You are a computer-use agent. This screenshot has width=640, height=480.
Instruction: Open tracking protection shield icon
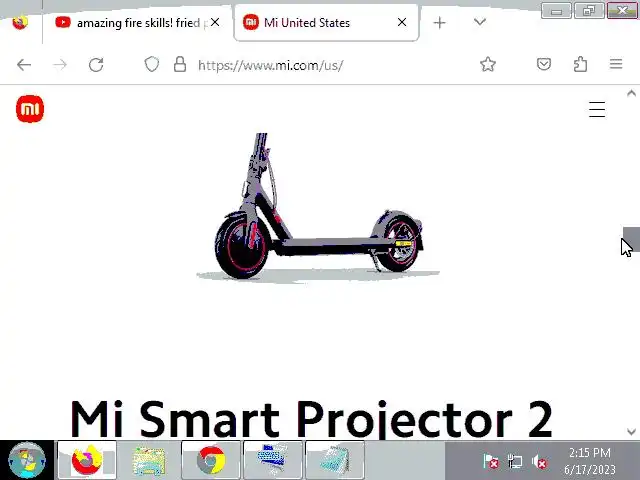[x=151, y=64]
